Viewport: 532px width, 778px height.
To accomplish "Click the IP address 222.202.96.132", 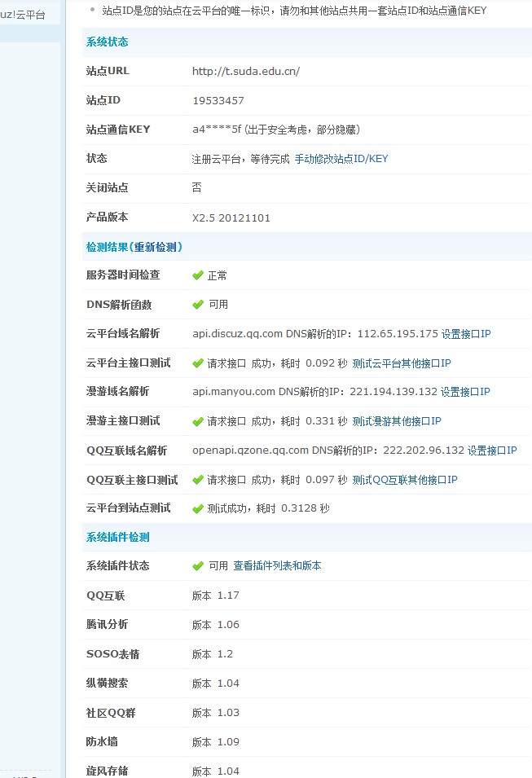I will coord(424,451).
